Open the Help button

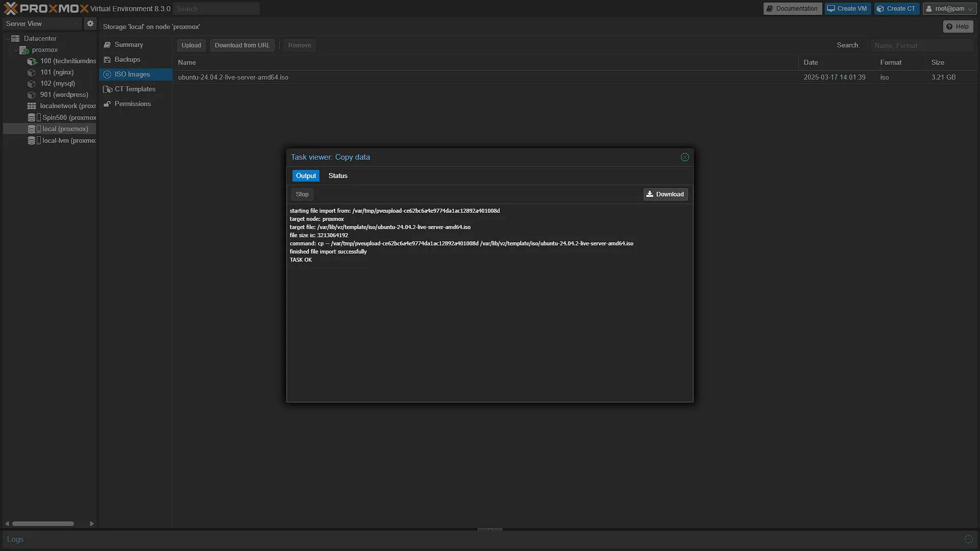[x=958, y=27]
